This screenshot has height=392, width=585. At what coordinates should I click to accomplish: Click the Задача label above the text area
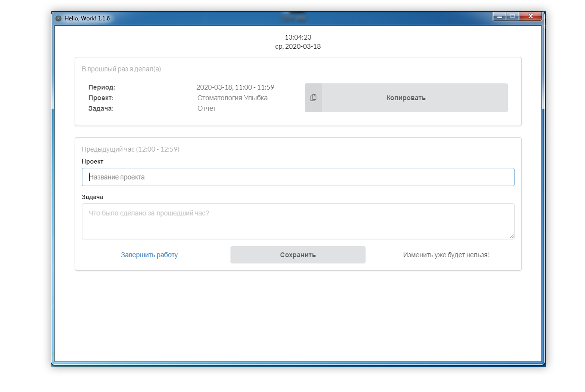(93, 197)
